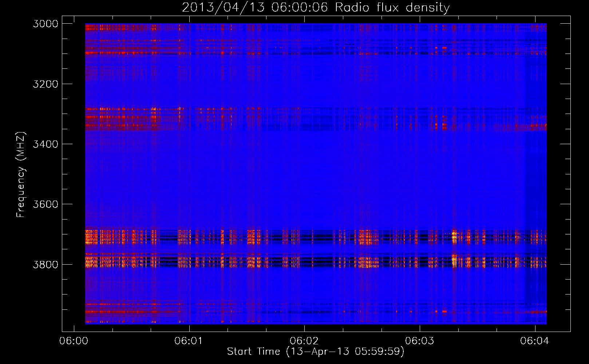Click the 06:01 time tick label
589x364 pixels.
[x=189, y=341]
